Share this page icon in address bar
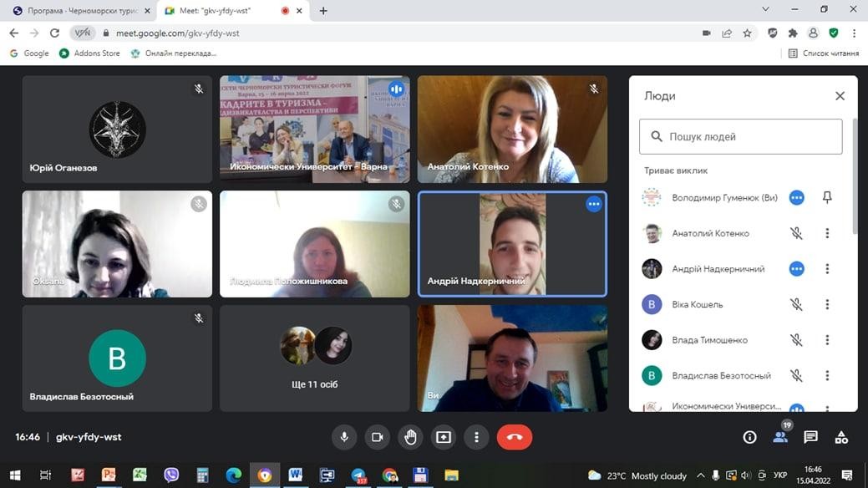The width and height of the screenshot is (868, 488). click(727, 33)
